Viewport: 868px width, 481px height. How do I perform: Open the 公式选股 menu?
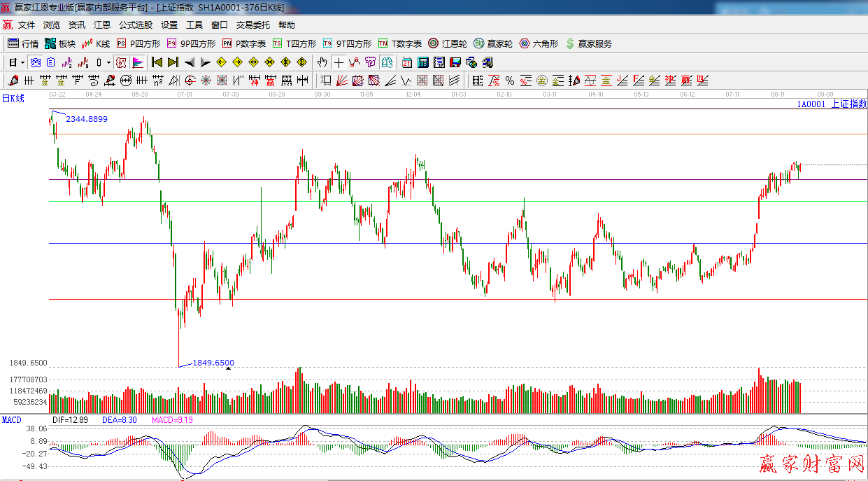pyautogui.click(x=135, y=25)
